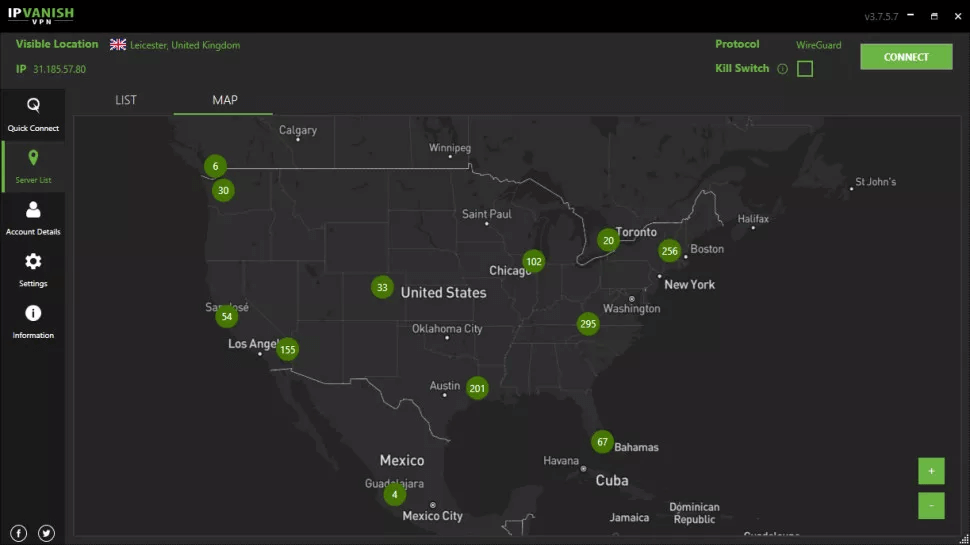Visit the Twitter page icon
Viewport: 970px width, 545px height.
46,533
